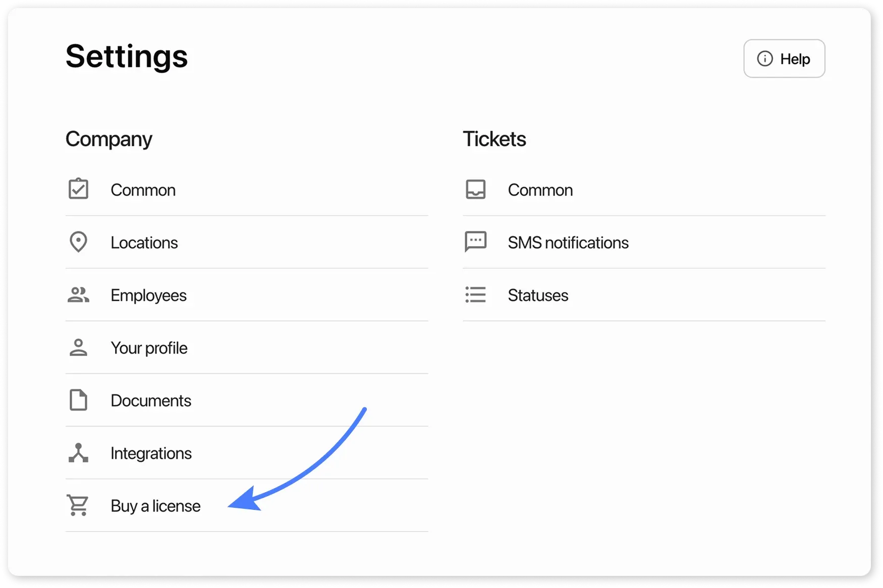Open Buy a license settings
Image resolution: width=883 pixels, height=588 pixels.
point(155,506)
